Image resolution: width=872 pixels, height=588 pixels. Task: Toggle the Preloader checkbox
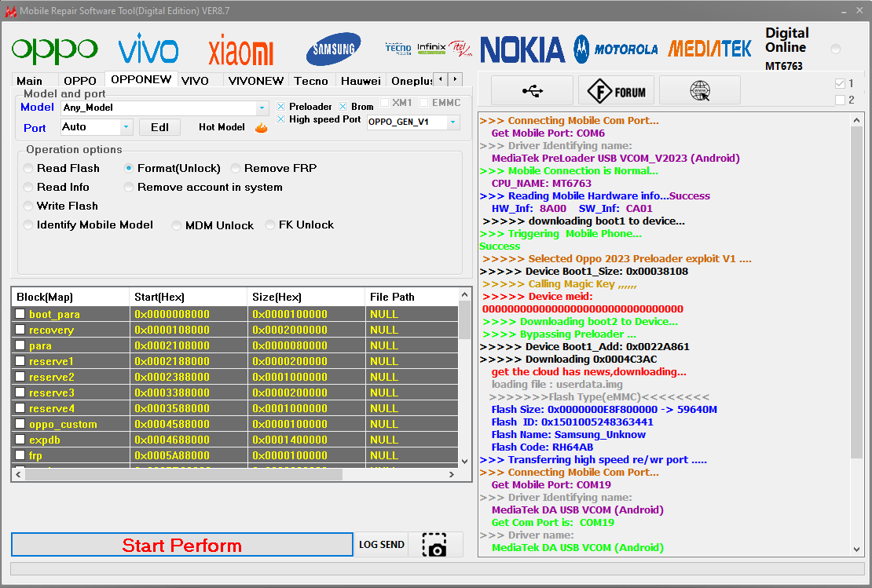[280, 106]
